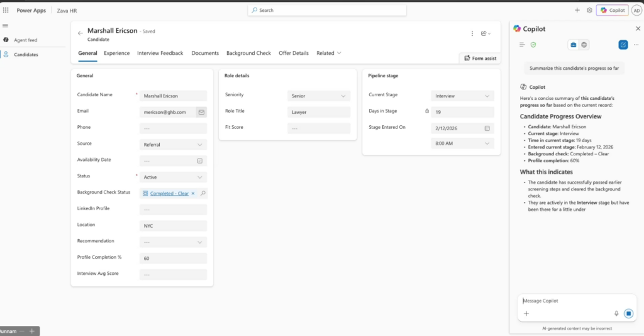Open the settings gear in top bar
This screenshot has width=644, height=336.
[x=589, y=10]
